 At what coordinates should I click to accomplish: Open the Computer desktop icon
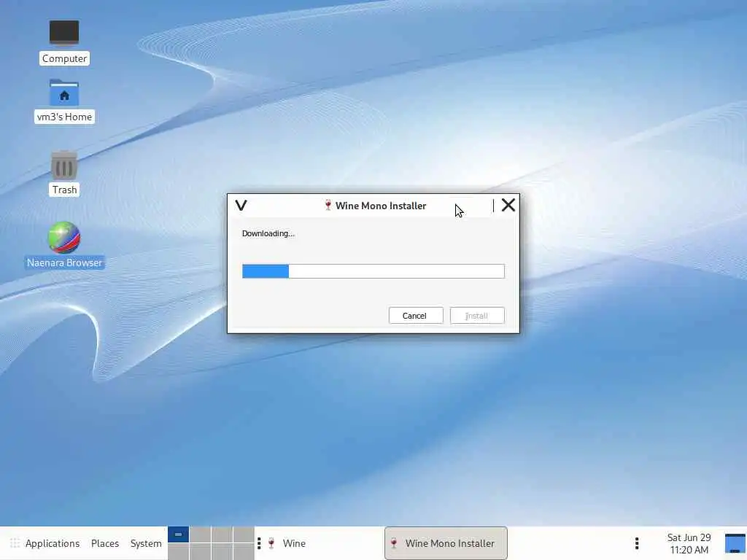tap(64, 42)
